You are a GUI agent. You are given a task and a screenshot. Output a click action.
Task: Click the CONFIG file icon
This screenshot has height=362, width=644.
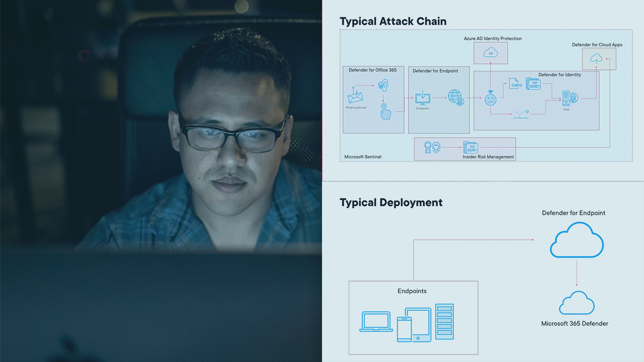click(x=515, y=83)
